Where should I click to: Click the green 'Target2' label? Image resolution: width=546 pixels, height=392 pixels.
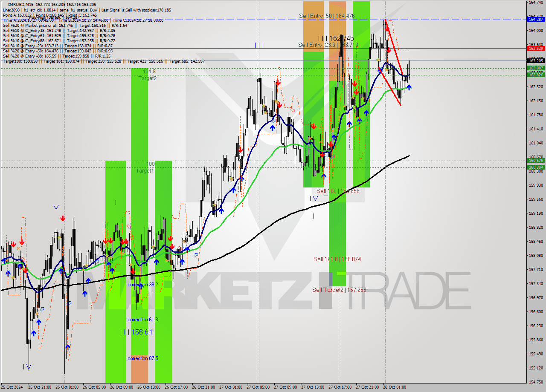(147, 78)
